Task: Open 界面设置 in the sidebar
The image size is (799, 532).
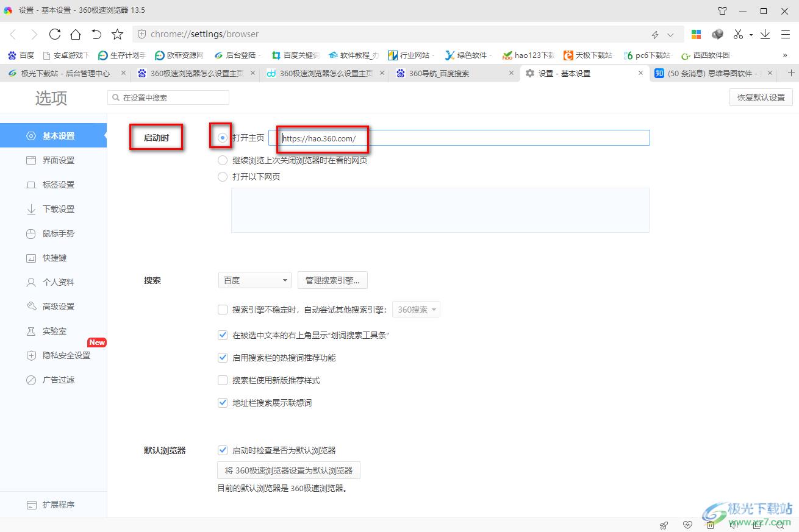Action: pyautogui.click(x=53, y=160)
